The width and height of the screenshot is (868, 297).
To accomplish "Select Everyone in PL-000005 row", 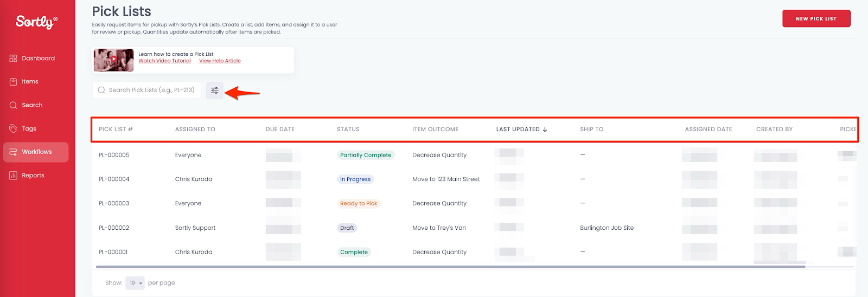I will [x=188, y=155].
